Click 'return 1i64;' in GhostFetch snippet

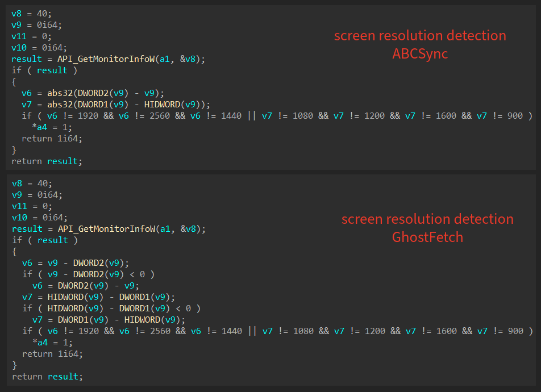point(52,354)
